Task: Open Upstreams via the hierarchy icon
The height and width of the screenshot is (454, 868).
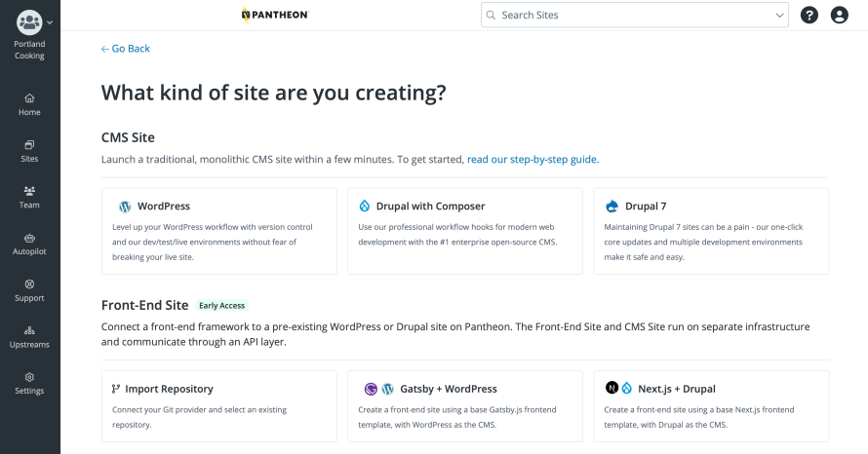Action: 29,330
